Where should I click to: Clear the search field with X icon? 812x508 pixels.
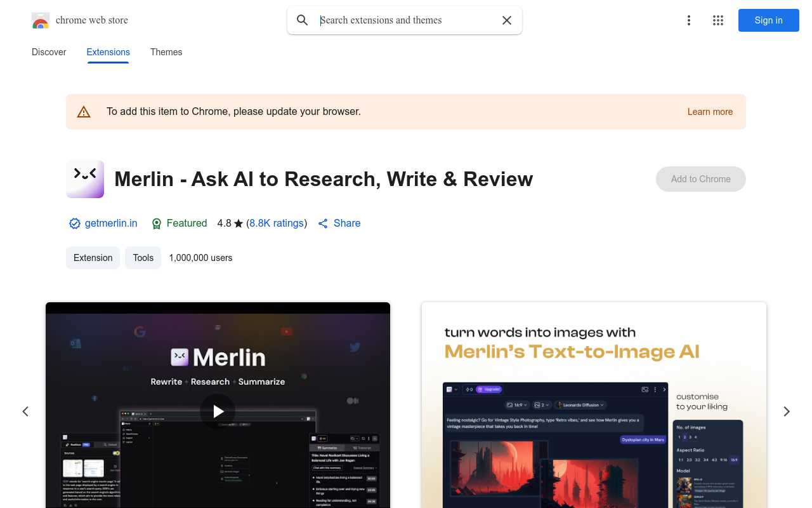click(507, 20)
